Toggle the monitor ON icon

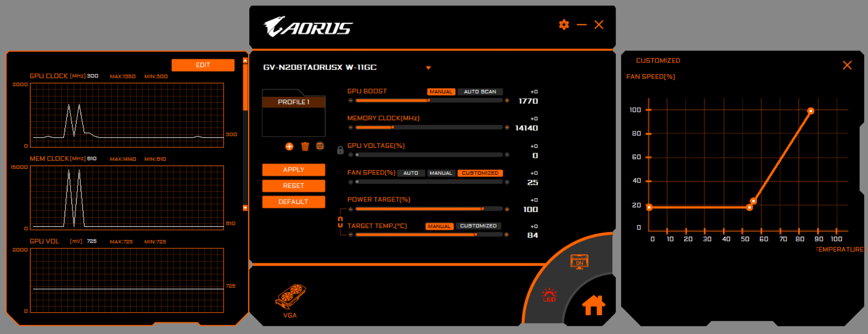coord(579,262)
